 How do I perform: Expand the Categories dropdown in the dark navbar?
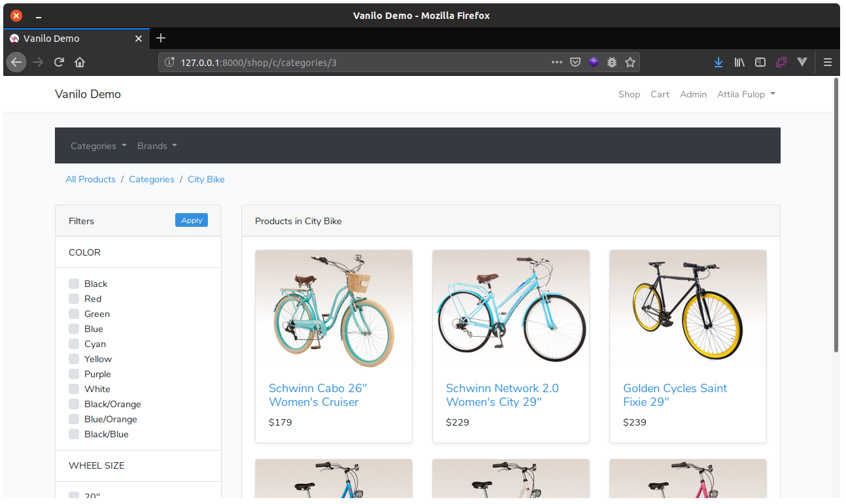[99, 146]
